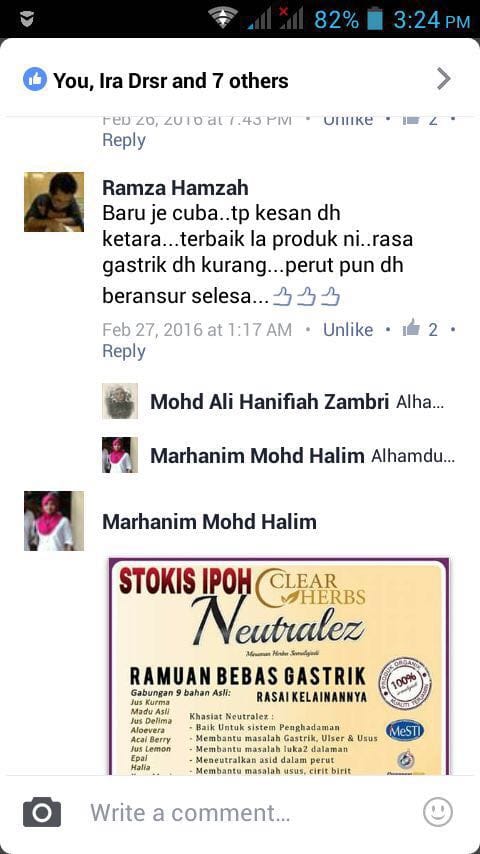
Task: Open likes list chevron arrow
Action: pos(443,80)
